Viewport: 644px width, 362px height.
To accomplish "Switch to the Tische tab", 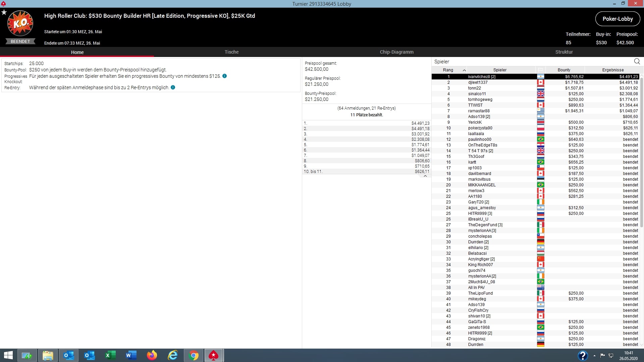I will [x=231, y=52].
